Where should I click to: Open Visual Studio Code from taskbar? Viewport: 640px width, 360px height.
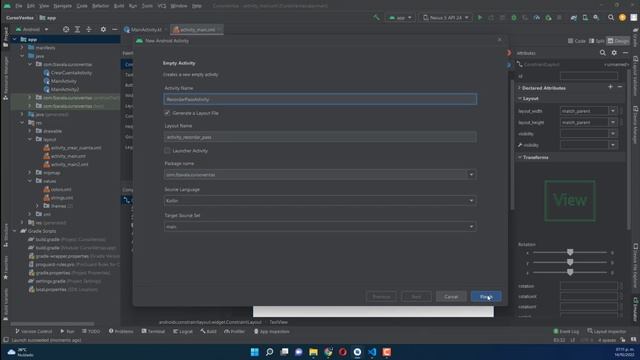[x=372, y=352]
